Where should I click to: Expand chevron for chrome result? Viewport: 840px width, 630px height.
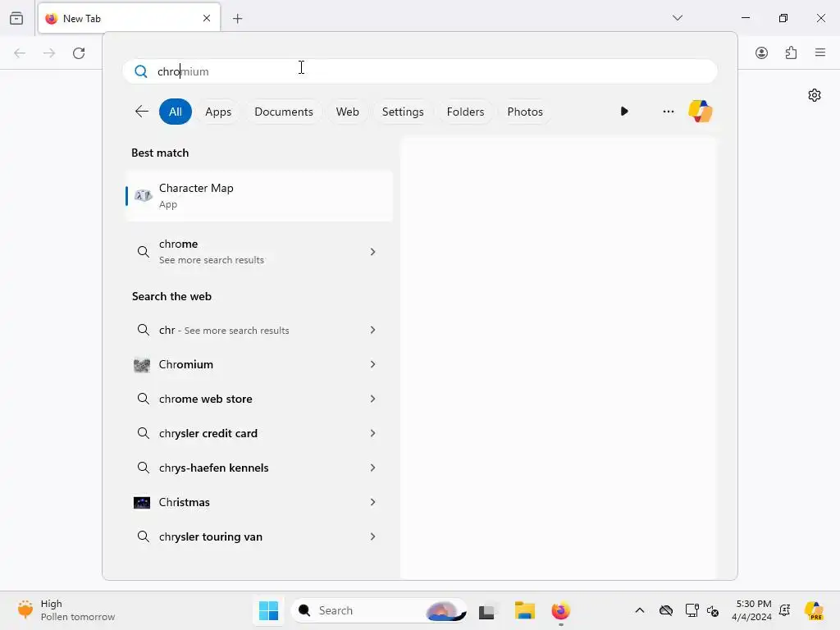point(372,251)
